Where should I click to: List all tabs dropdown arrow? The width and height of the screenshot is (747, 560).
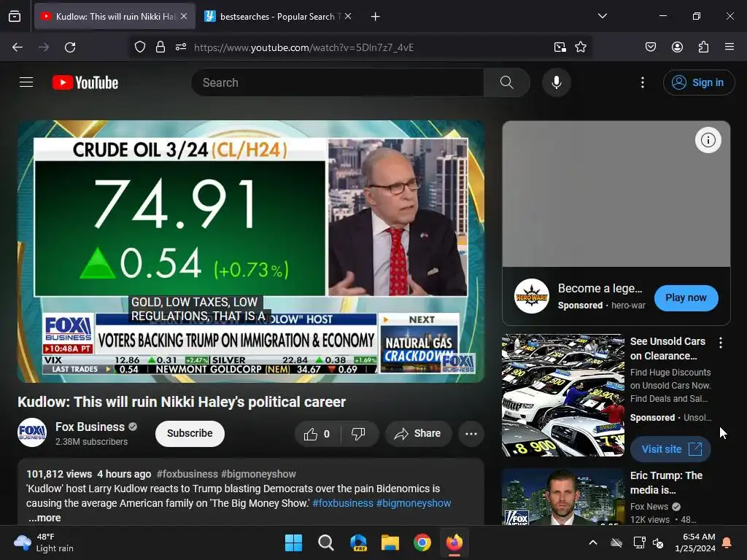[x=603, y=16]
